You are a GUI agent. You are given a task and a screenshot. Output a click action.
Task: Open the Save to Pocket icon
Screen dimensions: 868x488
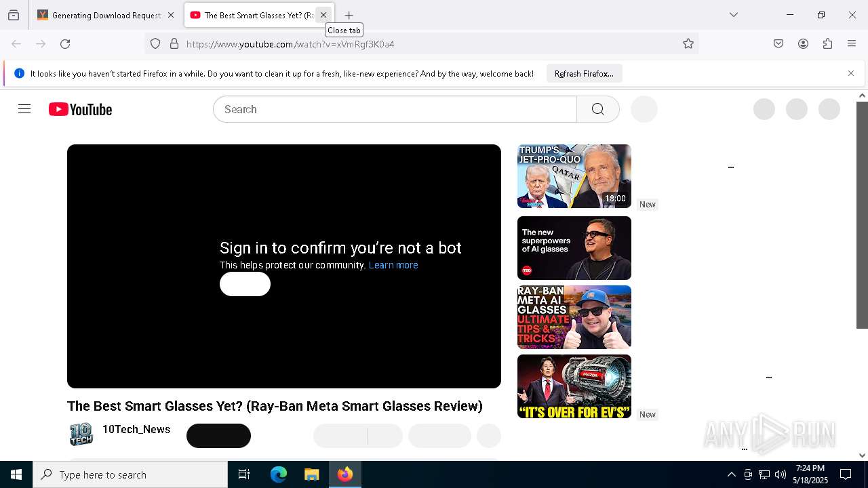[x=778, y=44]
